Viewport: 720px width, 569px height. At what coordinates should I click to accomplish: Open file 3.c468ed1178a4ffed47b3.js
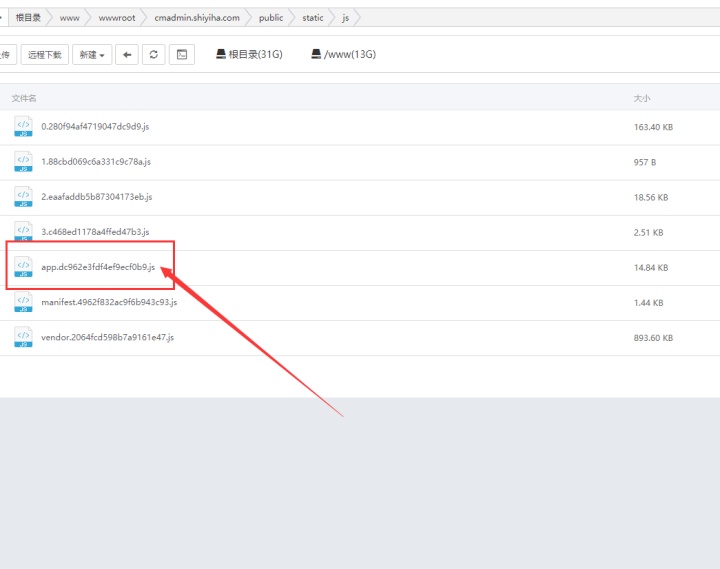(95, 232)
